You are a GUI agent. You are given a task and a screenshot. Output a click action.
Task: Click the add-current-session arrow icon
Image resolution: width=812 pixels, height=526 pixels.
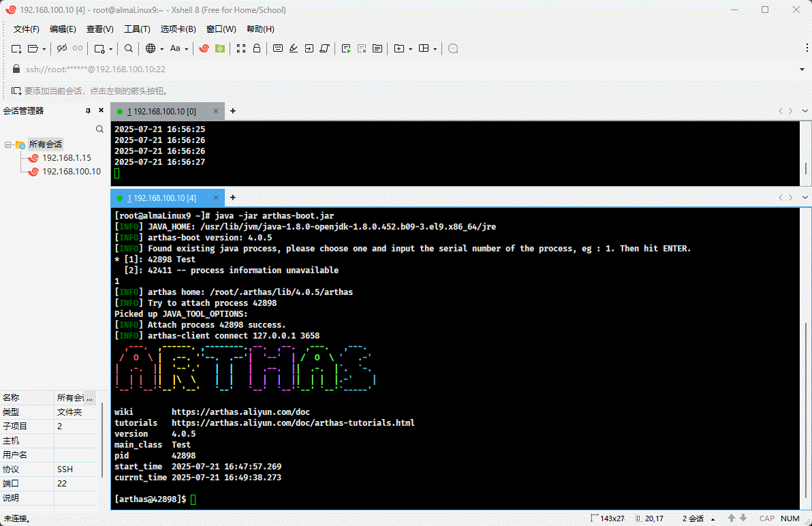(x=16, y=91)
